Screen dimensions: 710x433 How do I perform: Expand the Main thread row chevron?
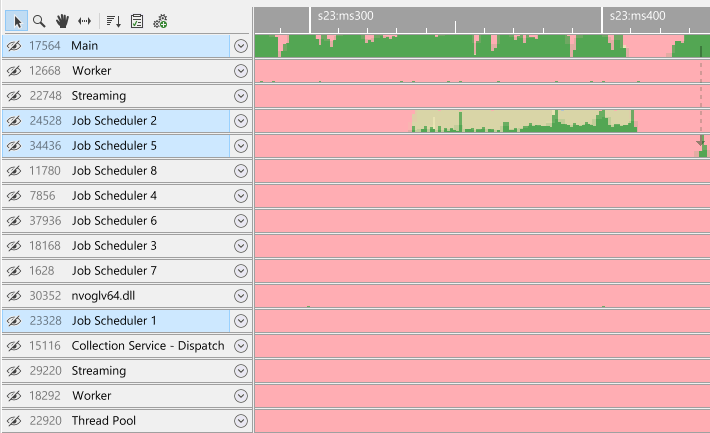(241, 46)
